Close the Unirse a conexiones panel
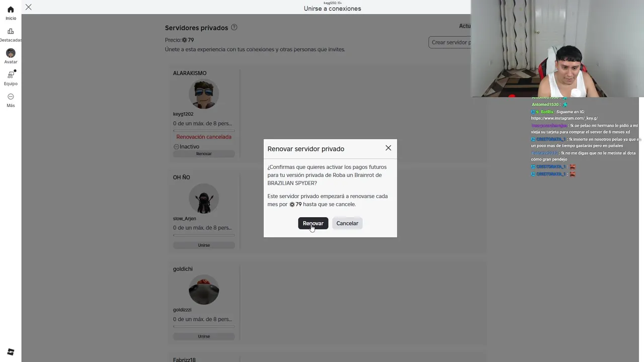644x362 pixels. (x=29, y=7)
